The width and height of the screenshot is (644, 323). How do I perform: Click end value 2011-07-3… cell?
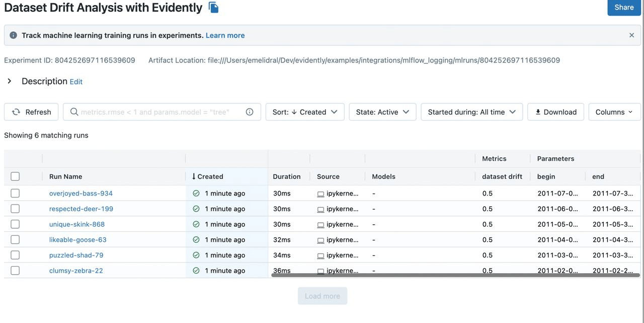pos(613,193)
